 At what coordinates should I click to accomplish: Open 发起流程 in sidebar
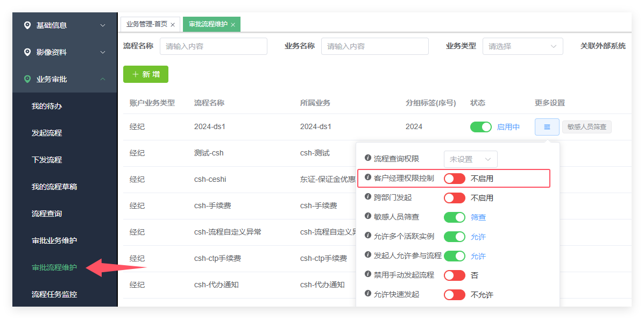(47, 133)
